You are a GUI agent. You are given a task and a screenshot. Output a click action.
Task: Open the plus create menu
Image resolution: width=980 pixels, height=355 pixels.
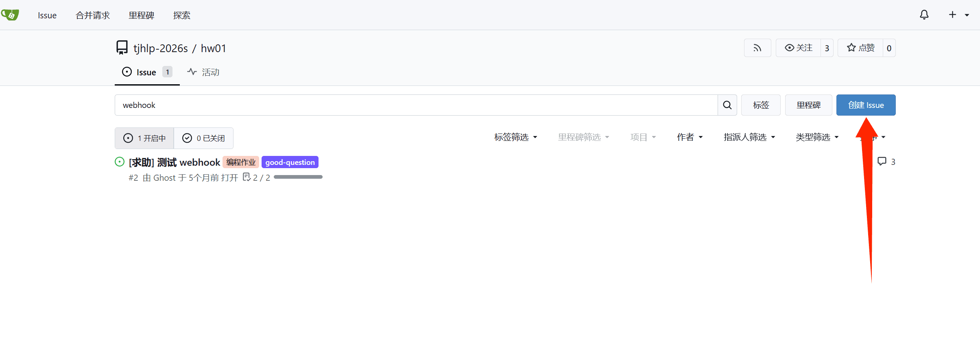tap(959, 15)
